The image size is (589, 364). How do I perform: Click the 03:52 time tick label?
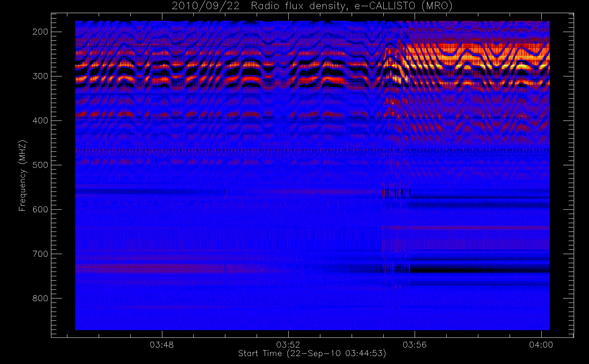(288, 345)
